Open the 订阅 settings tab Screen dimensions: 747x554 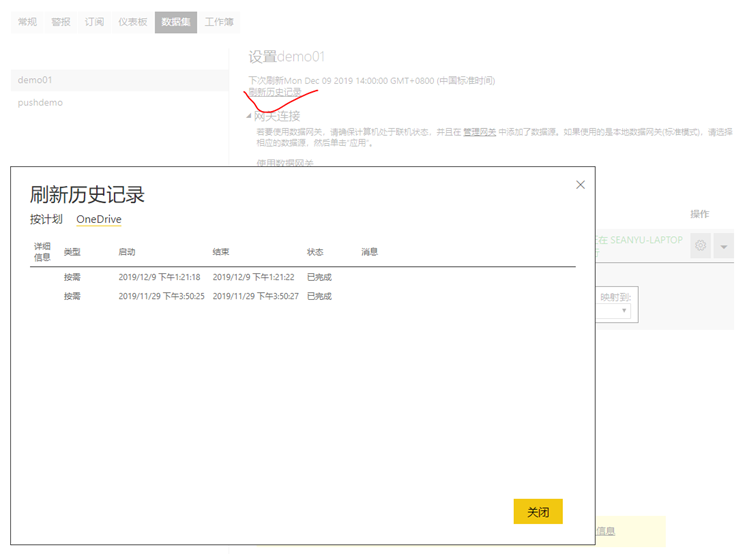pyautogui.click(x=94, y=22)
